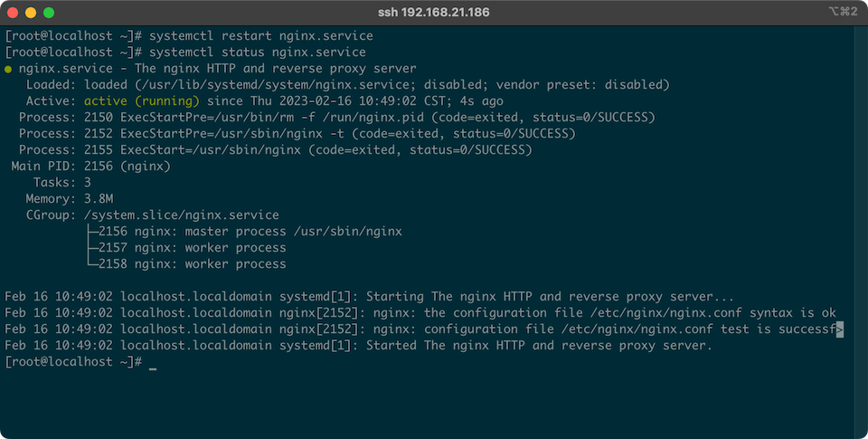Click the 'CGroup: /system.slice/nginx.service' line

[152, 215]
